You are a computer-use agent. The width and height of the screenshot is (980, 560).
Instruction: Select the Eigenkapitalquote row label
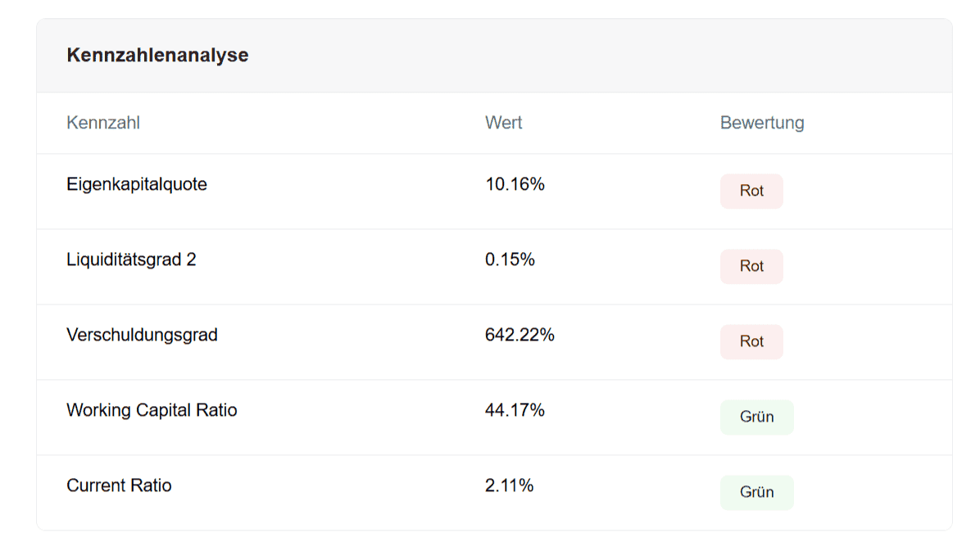137,183
